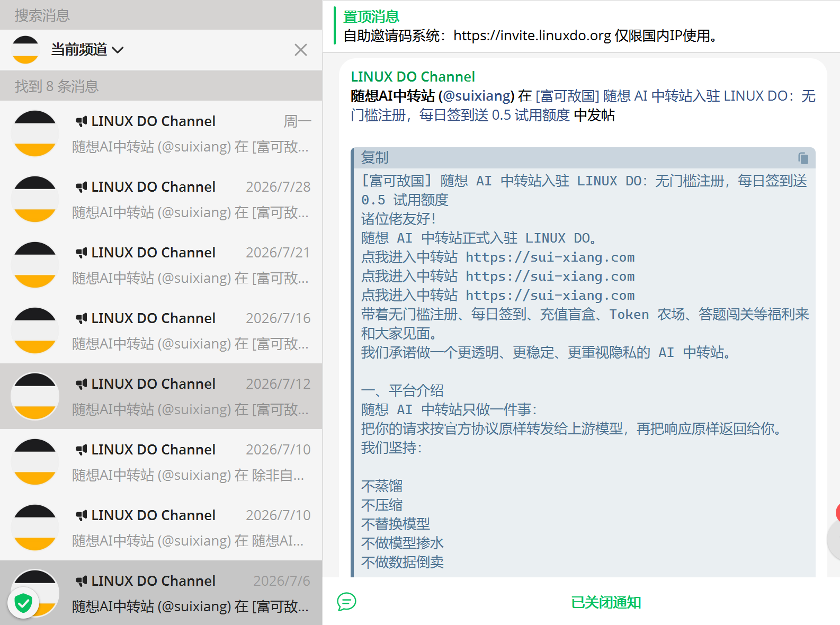Click the line 把你的请求按官方协议原样转发给上游模型
The width and height of the screenshot is (840, 625).
coord(573,429)
